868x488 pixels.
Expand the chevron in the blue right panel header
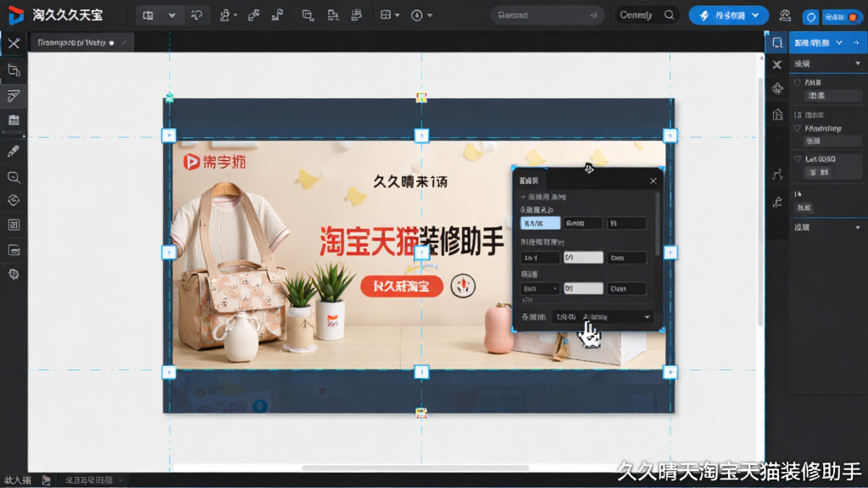(x=839, y=42)
